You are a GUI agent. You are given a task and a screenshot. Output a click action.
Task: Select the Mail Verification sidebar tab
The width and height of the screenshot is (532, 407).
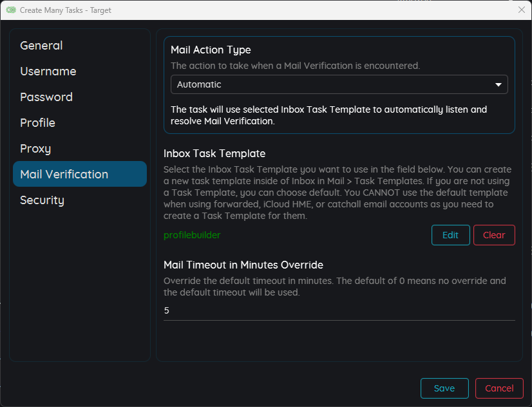tap(80, 174)
